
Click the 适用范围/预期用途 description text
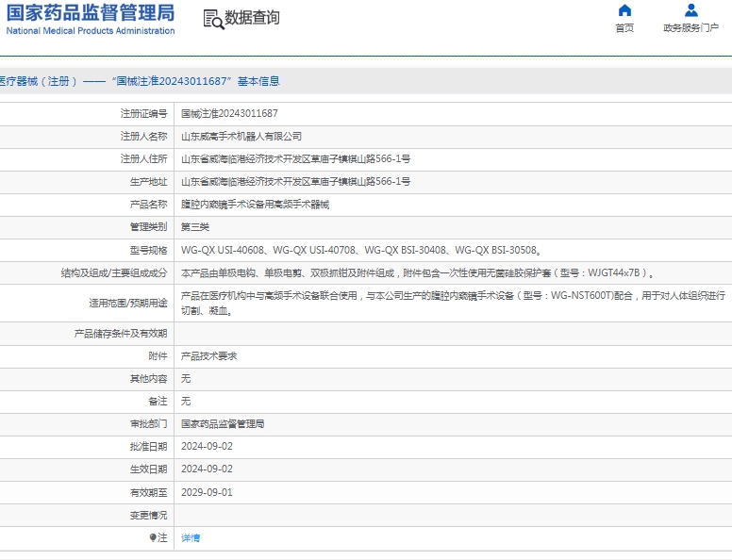click(453, 303)
